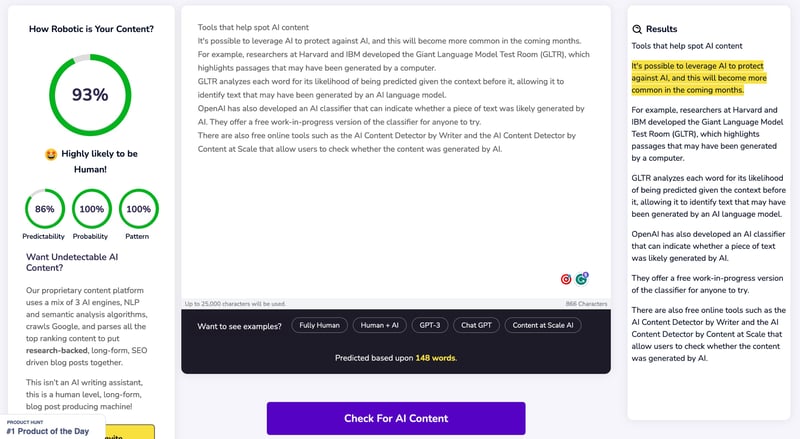The image size is (800, 439).
Task: Load the GPT-3 example
Action: click(x=430, y=326)
